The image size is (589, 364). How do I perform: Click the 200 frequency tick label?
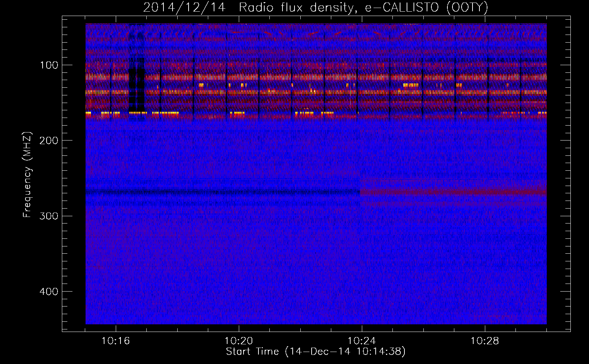click(x=48, y=141)
